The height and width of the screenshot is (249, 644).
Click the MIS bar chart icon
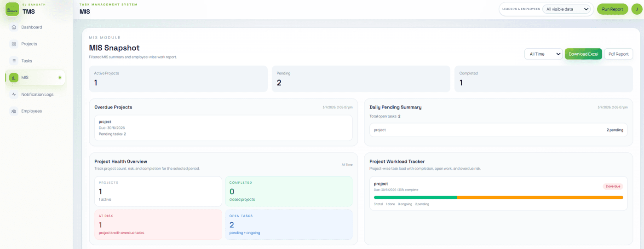(14, 77)
